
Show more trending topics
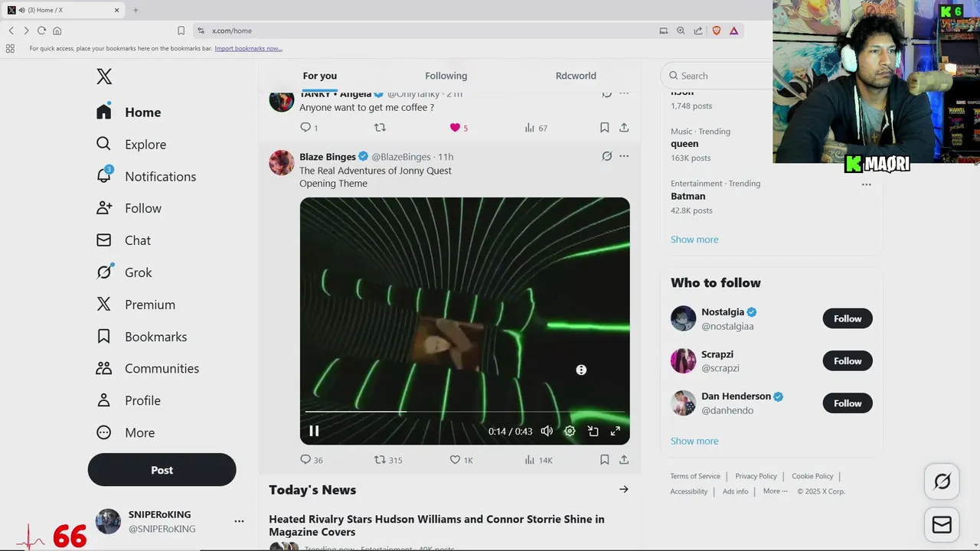pos(694,240)
